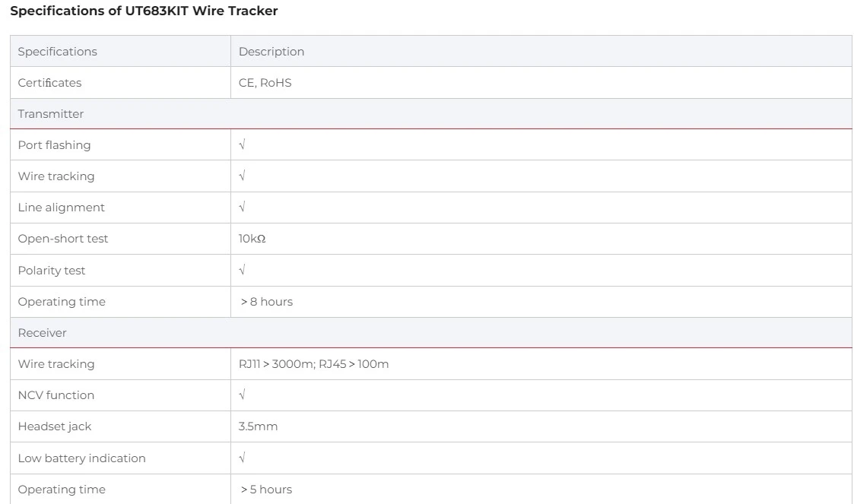854x504 pixels.
Task: Click the checkmark in Port flashing row
Action: tap(242, 145)
